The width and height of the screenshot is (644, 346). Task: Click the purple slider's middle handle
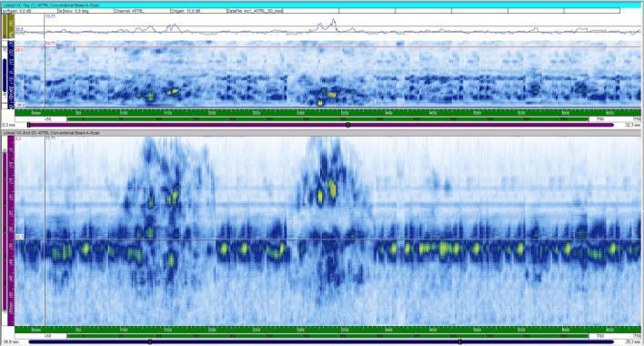point(347,125)
